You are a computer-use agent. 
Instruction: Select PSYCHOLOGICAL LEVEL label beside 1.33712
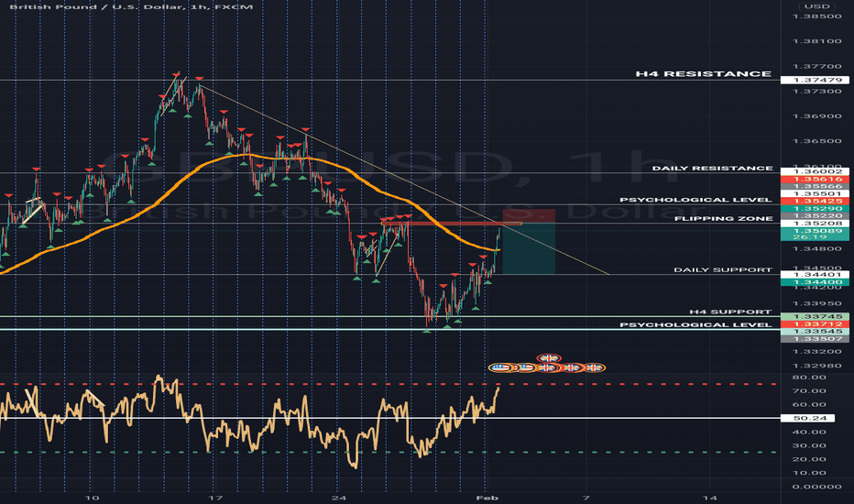tap(695, 324)
